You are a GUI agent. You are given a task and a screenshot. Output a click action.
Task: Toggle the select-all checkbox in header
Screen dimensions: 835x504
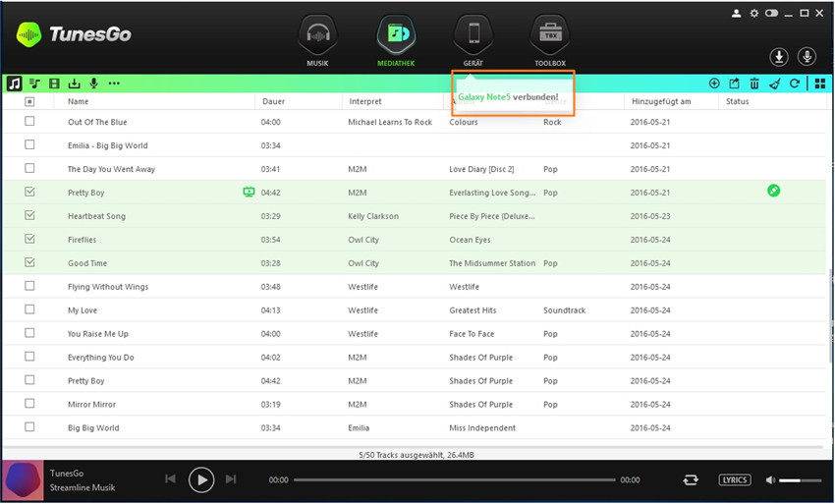tap(29, 101)
